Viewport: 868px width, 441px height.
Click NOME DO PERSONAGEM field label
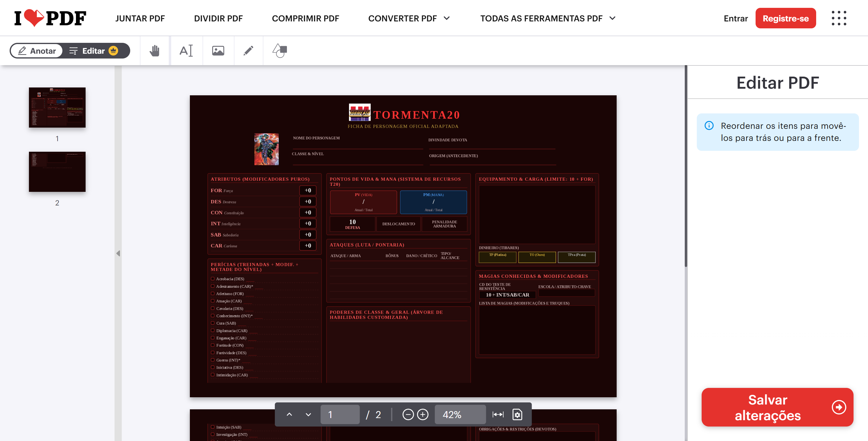point(316,138)
